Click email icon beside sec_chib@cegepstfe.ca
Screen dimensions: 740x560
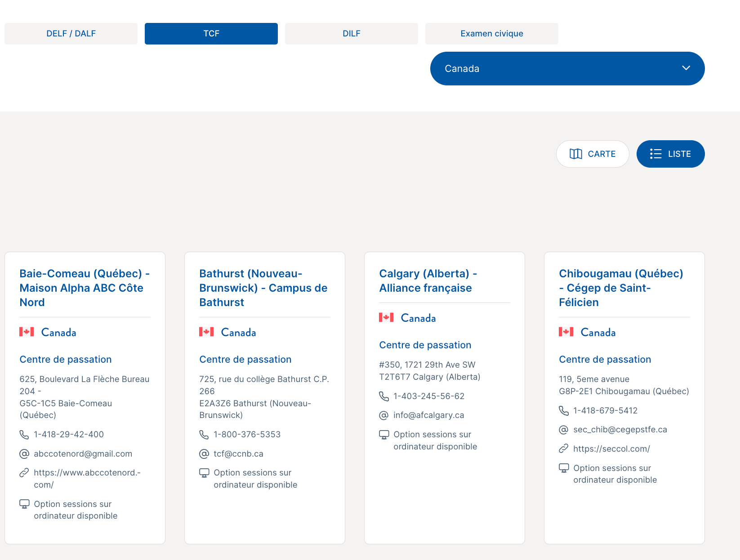click(564, 430)
